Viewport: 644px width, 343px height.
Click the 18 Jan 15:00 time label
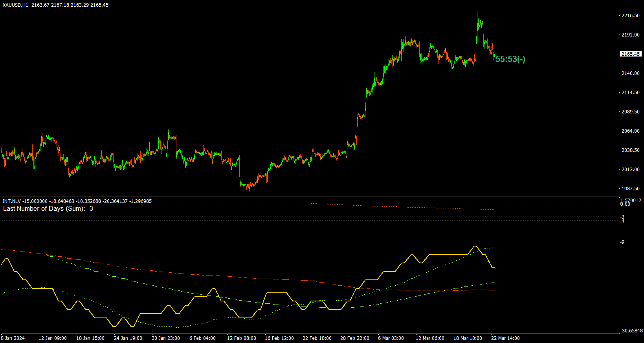[90, 338]
